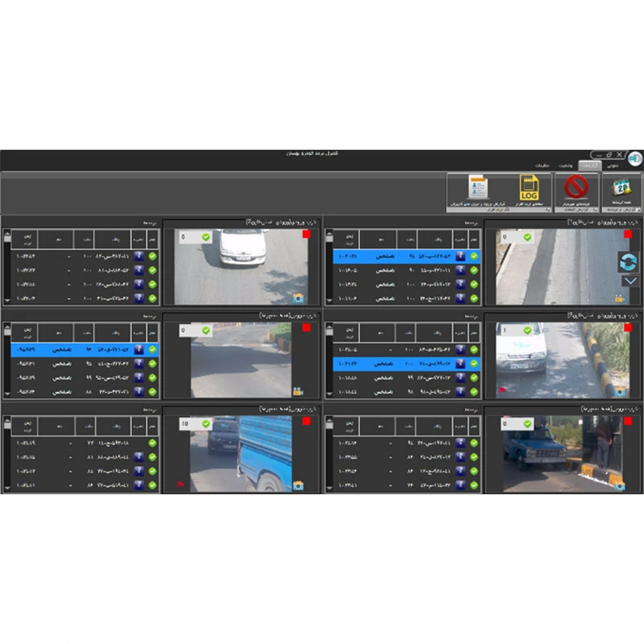Toggle green check in blue truck table's first row
644x644 pixels.
[x=152, y=444]
